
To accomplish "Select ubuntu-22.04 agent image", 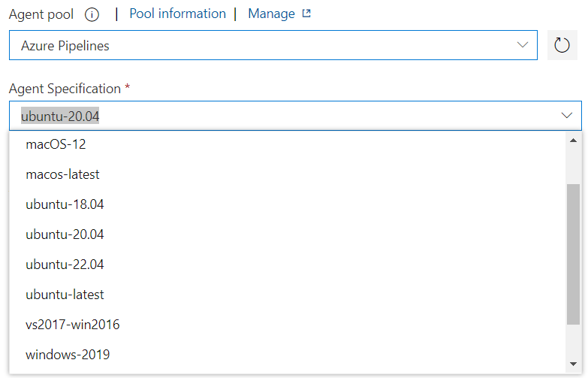I will coord(288,265).
